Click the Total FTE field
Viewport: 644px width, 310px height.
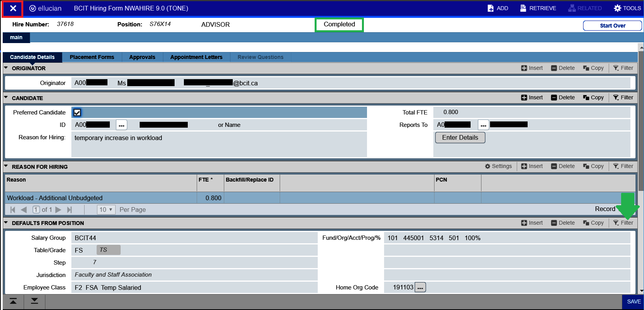[532, 112]
